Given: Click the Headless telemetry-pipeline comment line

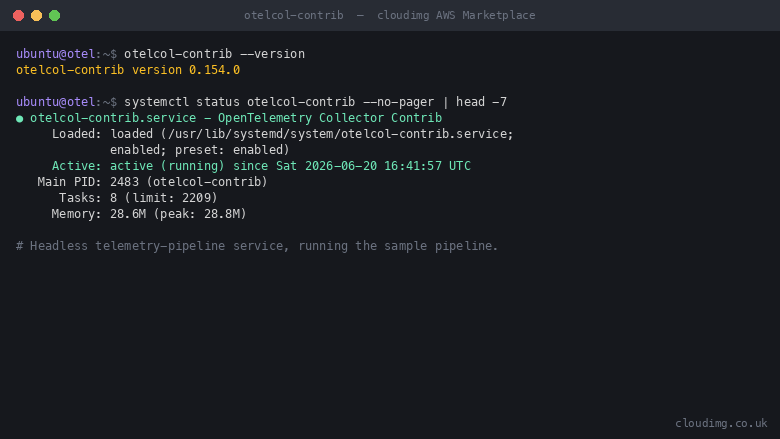Looking at the screenshot, I should 257,246.
